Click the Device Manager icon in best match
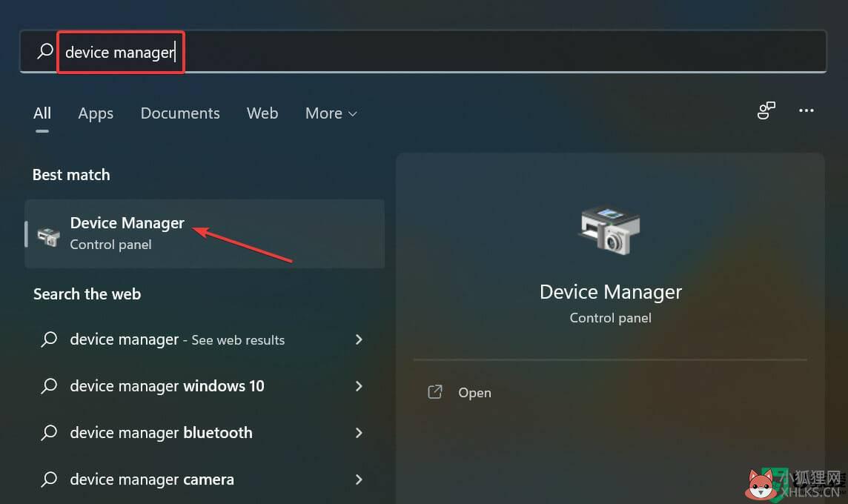 click(x=48, y=236)
